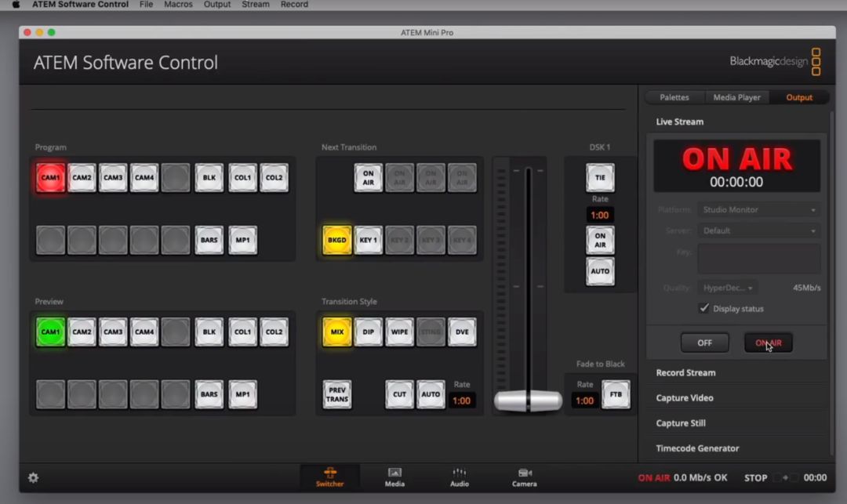Select MP1 on the Program bus
Viewport: 847px width, 504px height.
(x=242, y=240)
